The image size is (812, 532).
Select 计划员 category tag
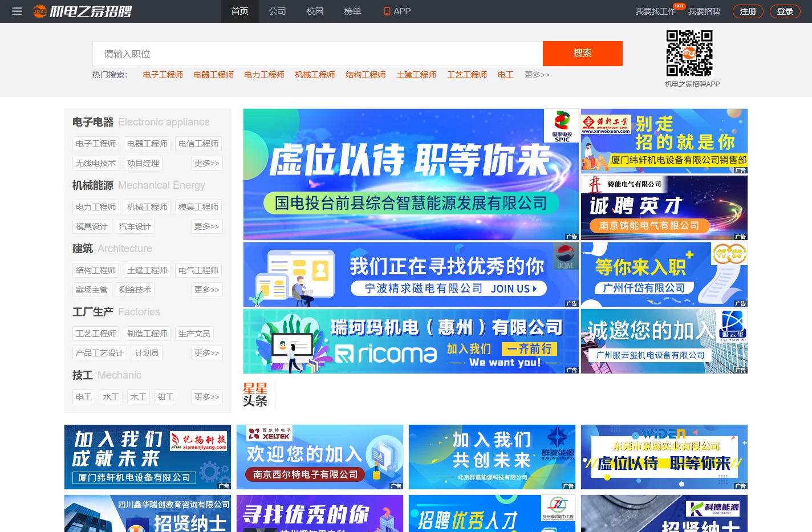(x=147, y=353)
